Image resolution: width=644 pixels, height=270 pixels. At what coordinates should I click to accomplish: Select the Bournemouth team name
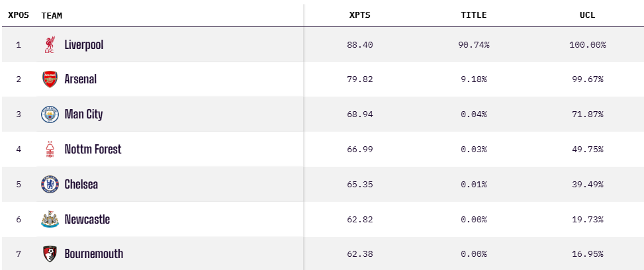tap(93, 254)
